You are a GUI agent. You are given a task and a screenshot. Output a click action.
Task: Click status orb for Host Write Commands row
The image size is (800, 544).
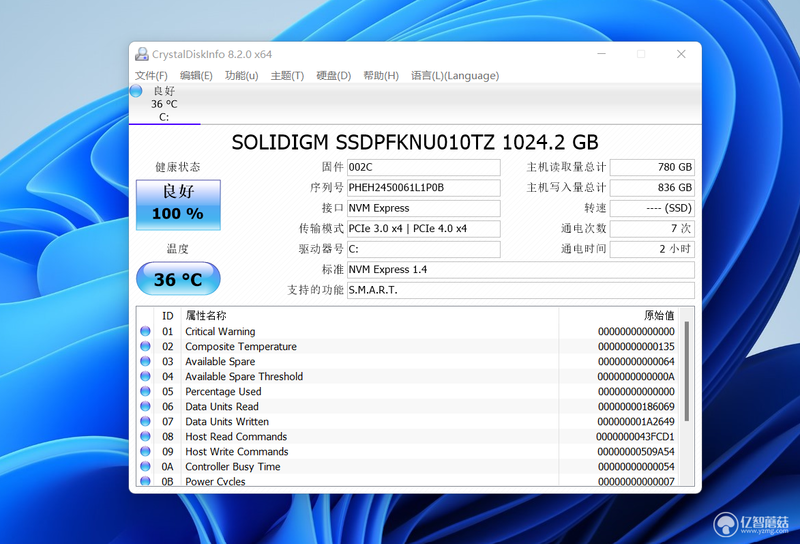click(x=145, y=452)
